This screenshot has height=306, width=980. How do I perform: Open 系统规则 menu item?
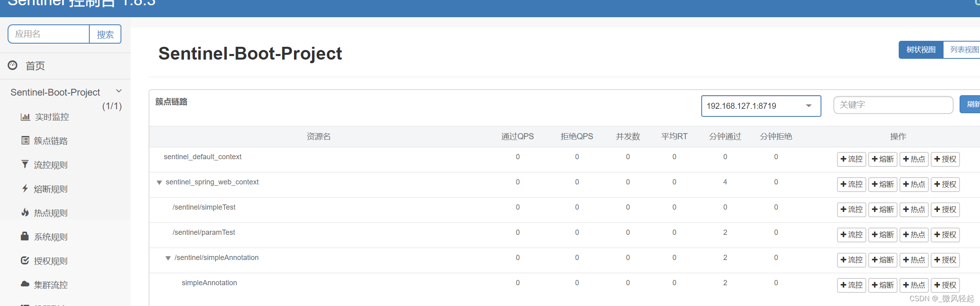pos(50,237)
